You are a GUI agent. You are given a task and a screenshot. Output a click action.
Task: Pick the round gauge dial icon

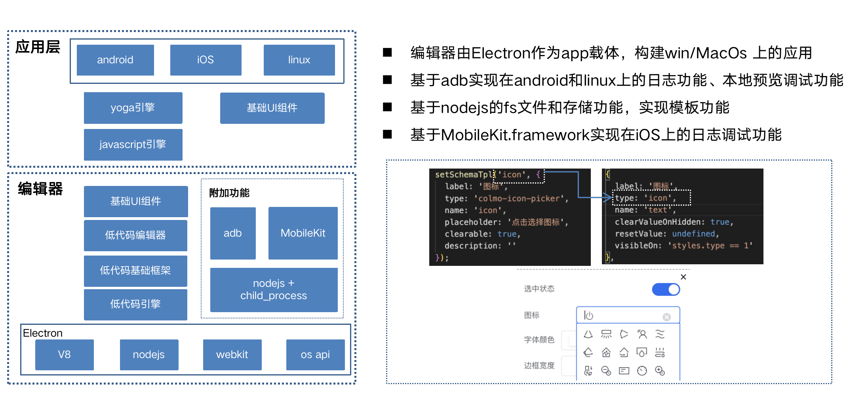(642, 371)
